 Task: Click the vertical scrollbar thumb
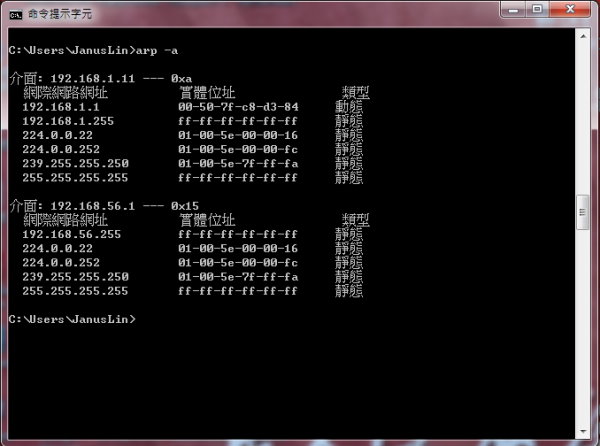coord(583,211)
